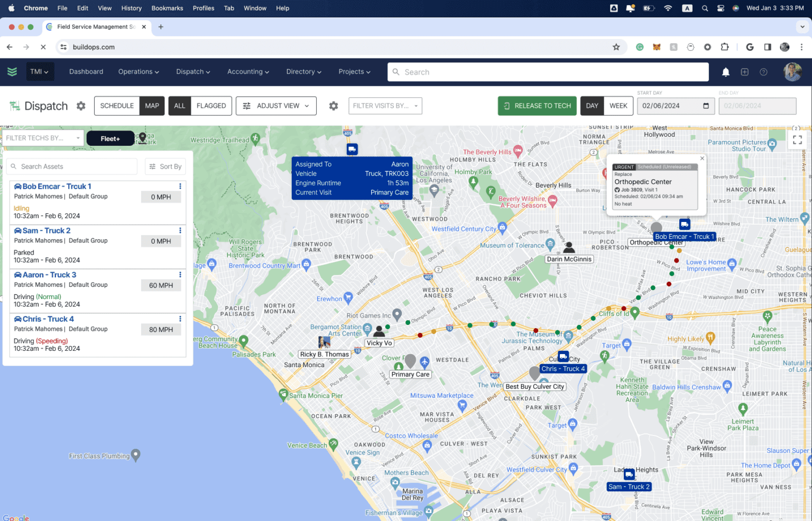Click the RELEASE TO TECH button
This screenshot has height=521, width=812.
pos(537,106)
